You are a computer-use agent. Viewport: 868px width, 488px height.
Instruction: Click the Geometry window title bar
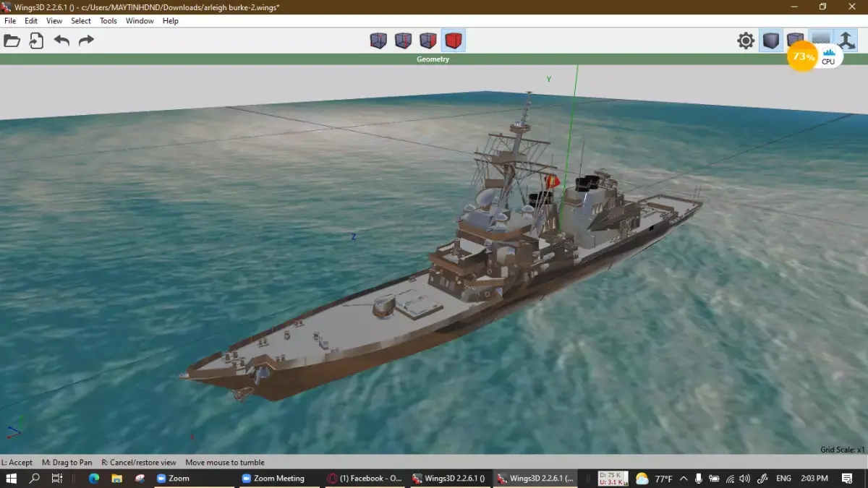(434, 59)
